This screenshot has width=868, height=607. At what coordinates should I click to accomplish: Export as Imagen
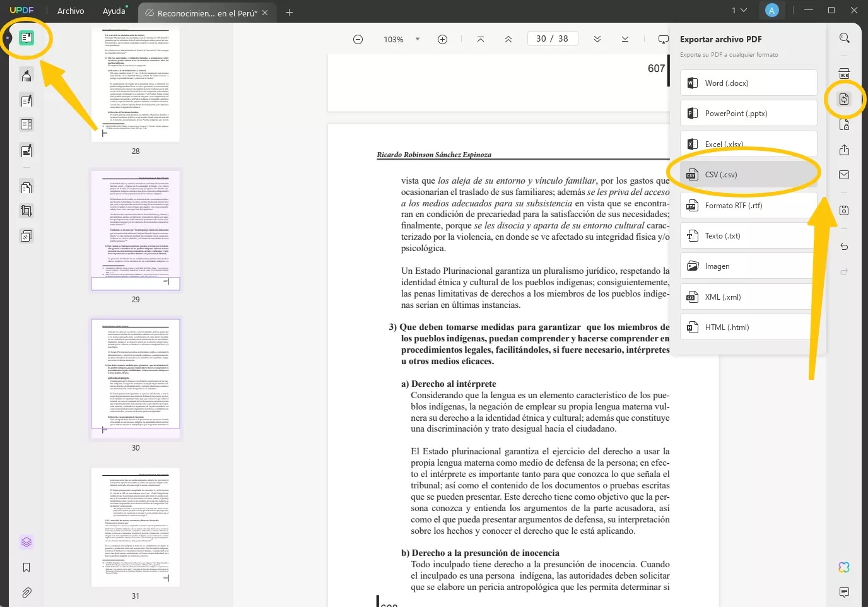tap(748, 266)
